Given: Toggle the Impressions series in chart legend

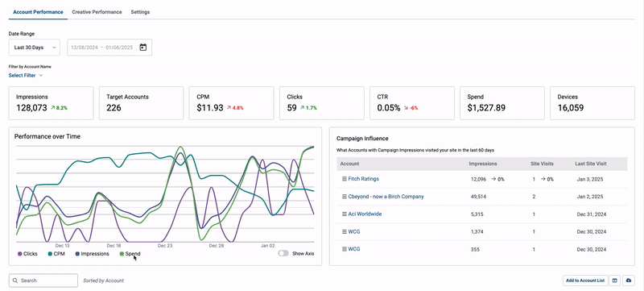Looking at the screenshot, I should point(92,254).
